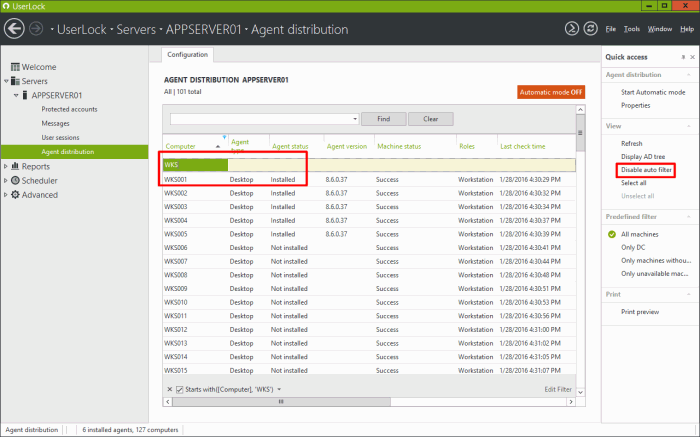The image size is (700, 437).
Task: Collapse the Predefined filter section
Action: tap(688, 216)
